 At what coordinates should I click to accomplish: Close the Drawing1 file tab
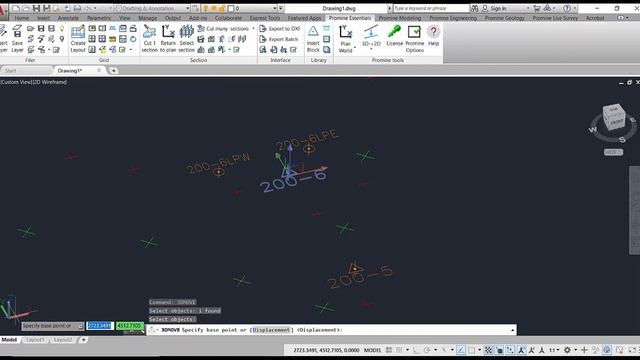point(99,71)
